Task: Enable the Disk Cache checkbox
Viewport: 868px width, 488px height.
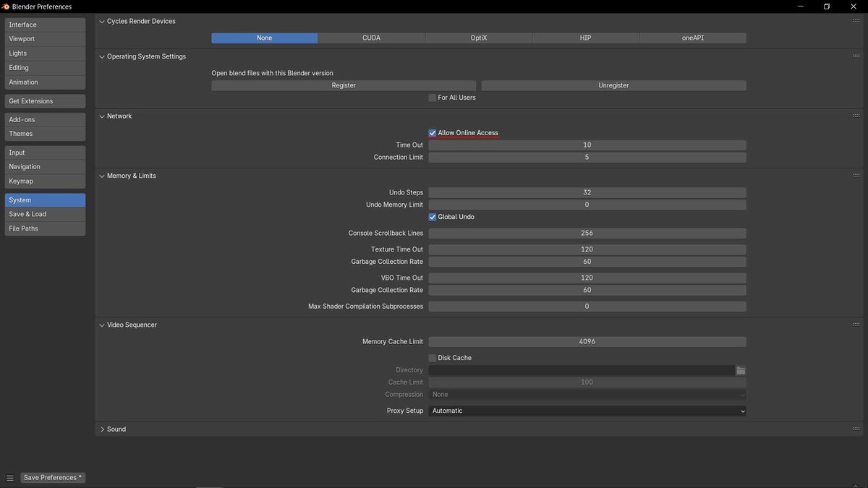Action: 432,357
